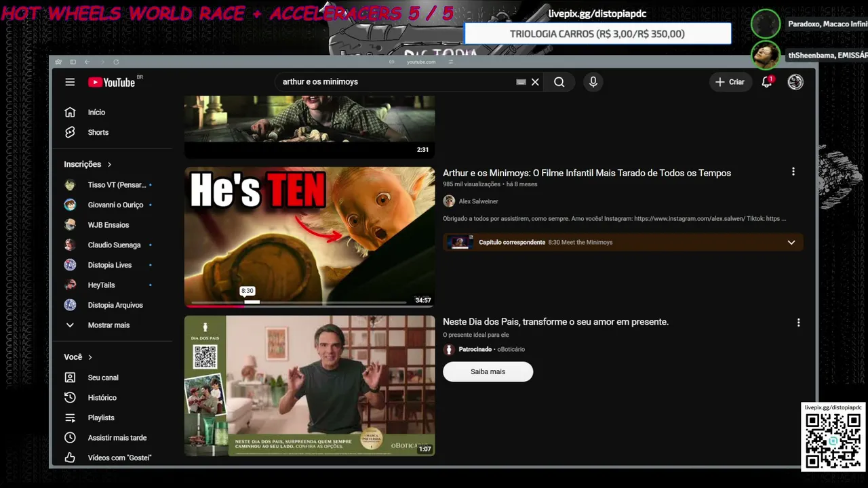Open the notifications bell
The width and height of the screenshot is (868, 488).
tap(767, 82)
